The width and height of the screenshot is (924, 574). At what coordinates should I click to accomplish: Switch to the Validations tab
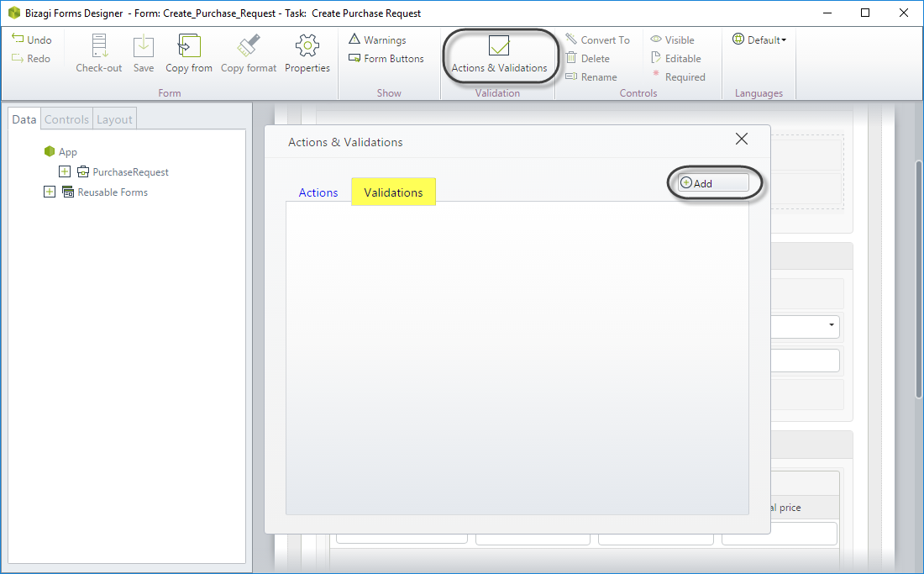point(393,192)
